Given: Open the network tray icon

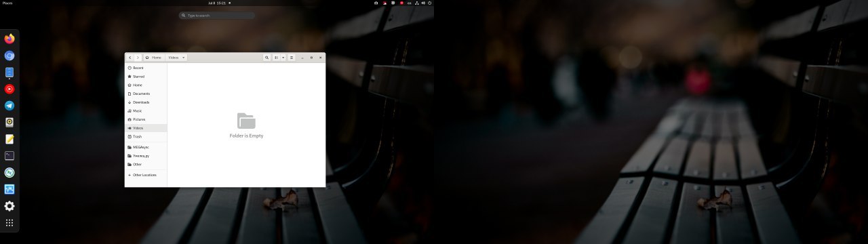Looking at the screenshot, I should coord(417,3).
